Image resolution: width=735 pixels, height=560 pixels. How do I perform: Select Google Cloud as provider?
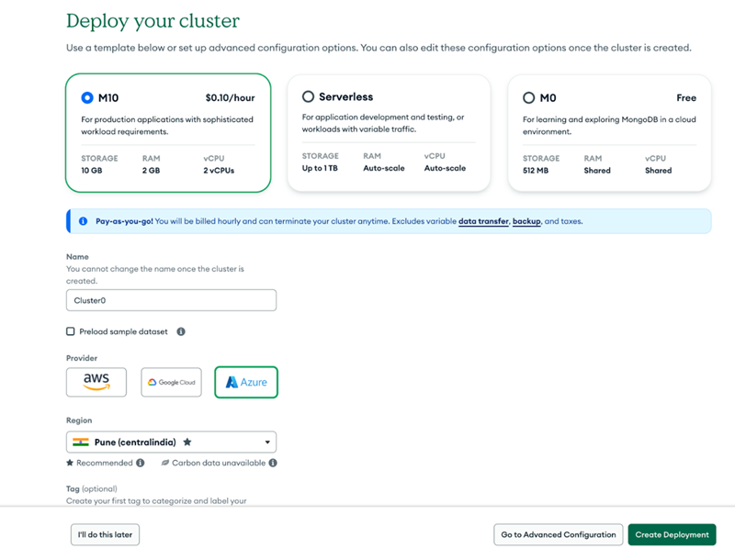171,382
